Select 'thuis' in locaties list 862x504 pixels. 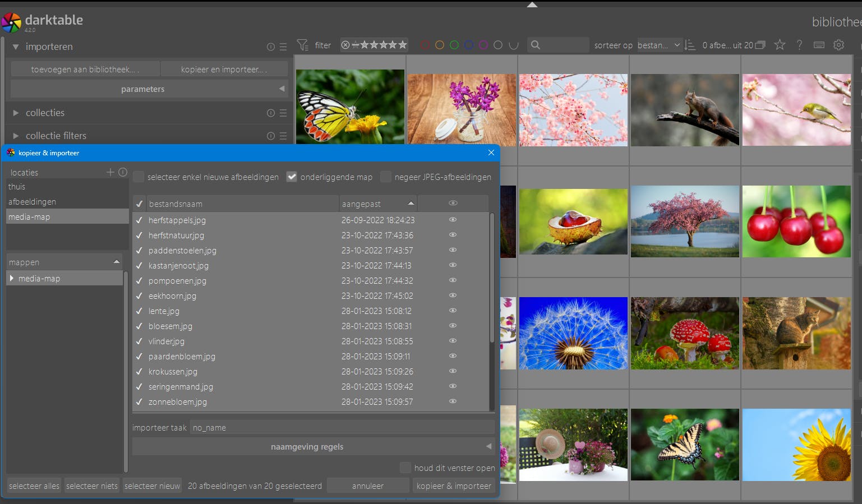tap(17, 187)
